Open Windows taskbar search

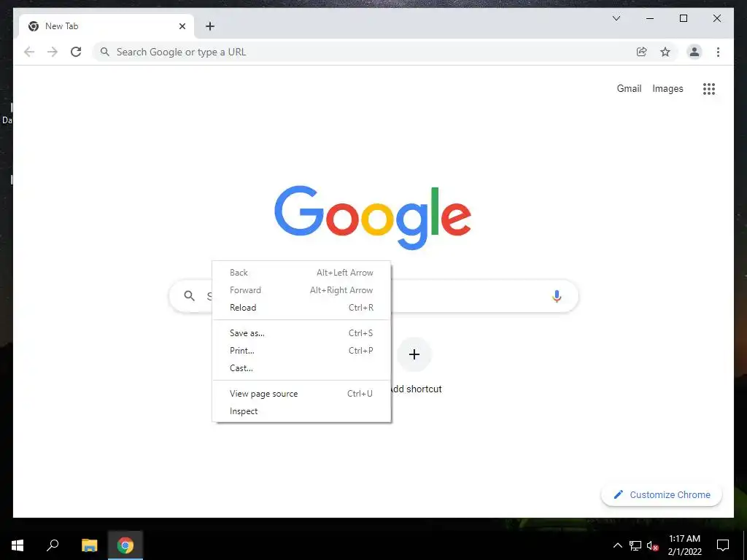pos(53,545)
